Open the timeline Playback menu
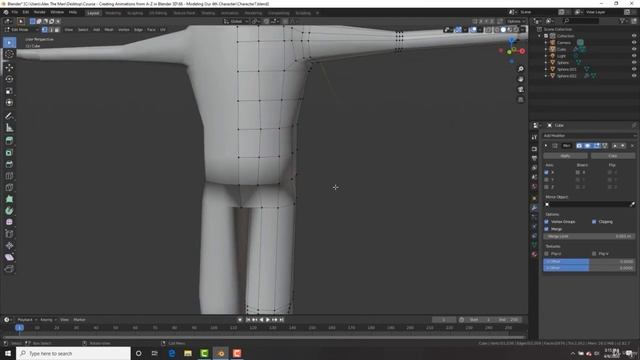This screenshot has width=640, height=360. [25, 320]
